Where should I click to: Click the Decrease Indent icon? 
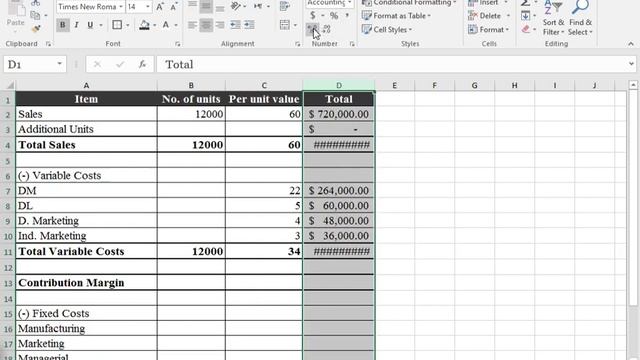click(x=236, y=25)
